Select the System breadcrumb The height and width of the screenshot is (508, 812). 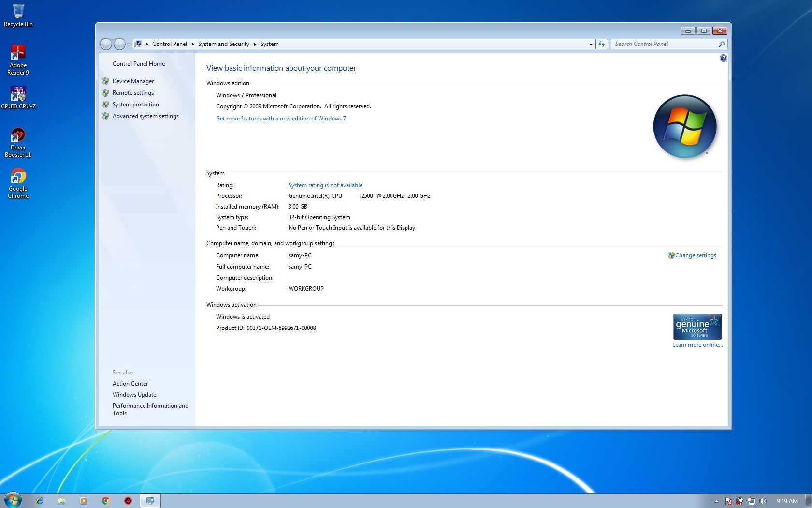[x=269, y=44]
